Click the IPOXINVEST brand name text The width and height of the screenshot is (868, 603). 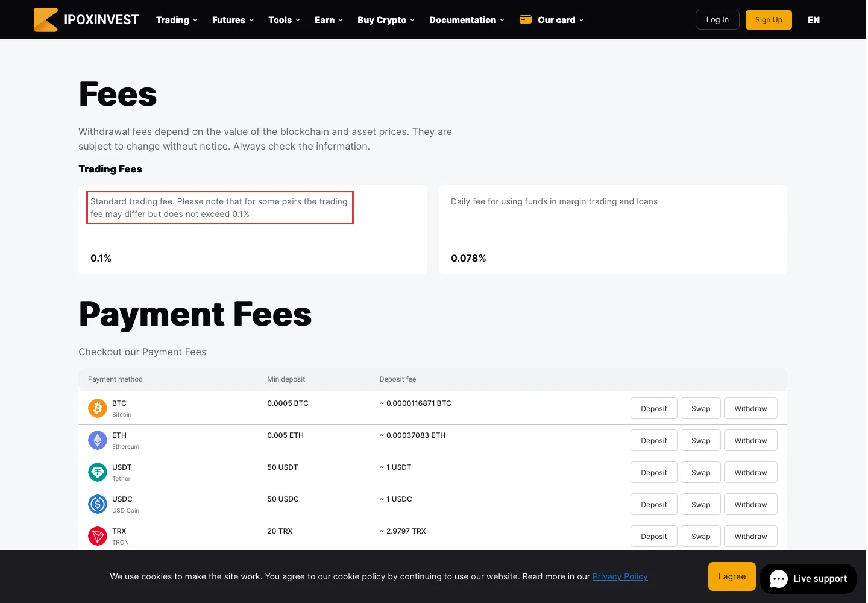[101, 20]
